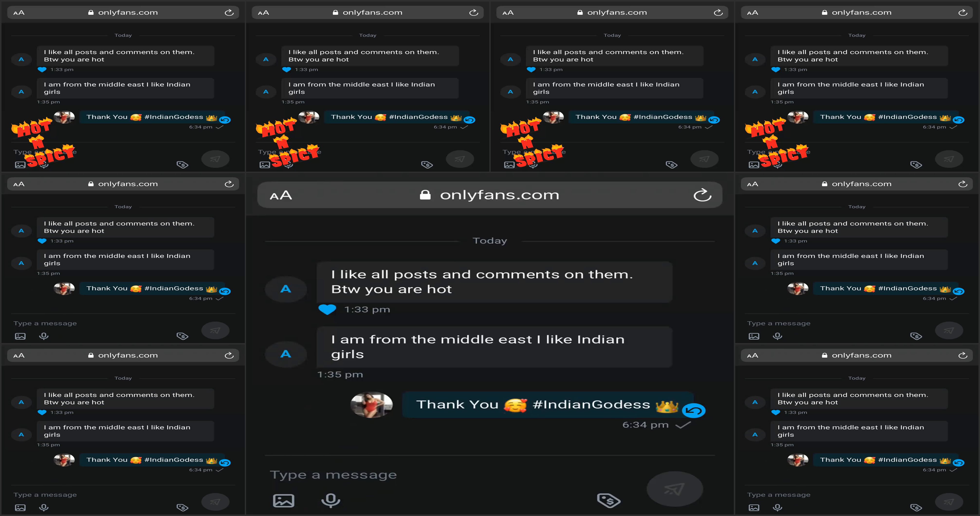Open the attach image icon in the enlarged message composer
980x516 pixels.
(284, 500)
